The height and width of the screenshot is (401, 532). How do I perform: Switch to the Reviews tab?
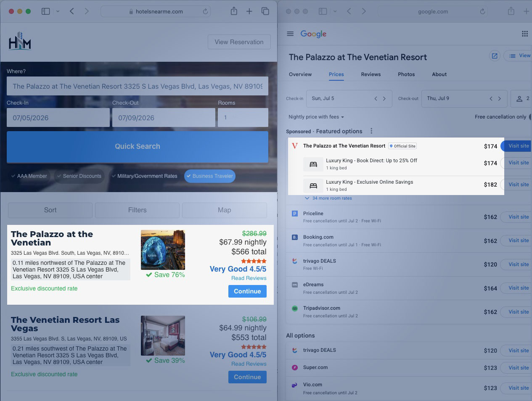coord(371,74)
